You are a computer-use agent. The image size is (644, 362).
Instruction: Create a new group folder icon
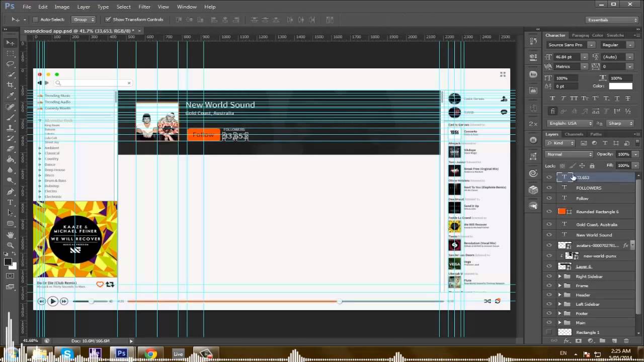coord(602,341)
